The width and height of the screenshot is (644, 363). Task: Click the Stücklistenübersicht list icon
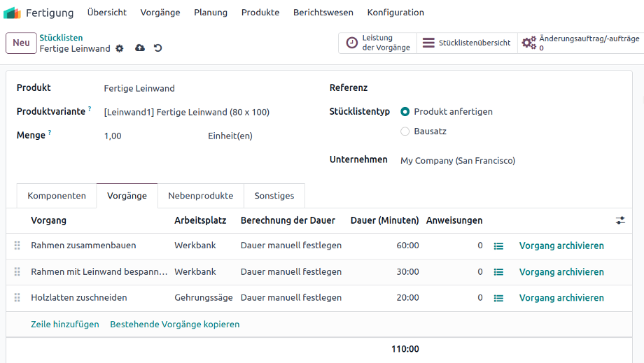click(x=428, y=43)
